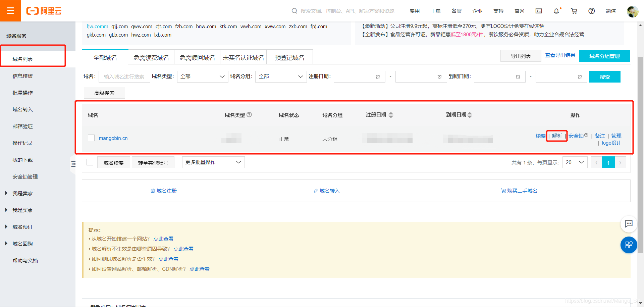The image size is (644, 307).
Task: Click the 域名续费 batch button
Action: [114, 163]
